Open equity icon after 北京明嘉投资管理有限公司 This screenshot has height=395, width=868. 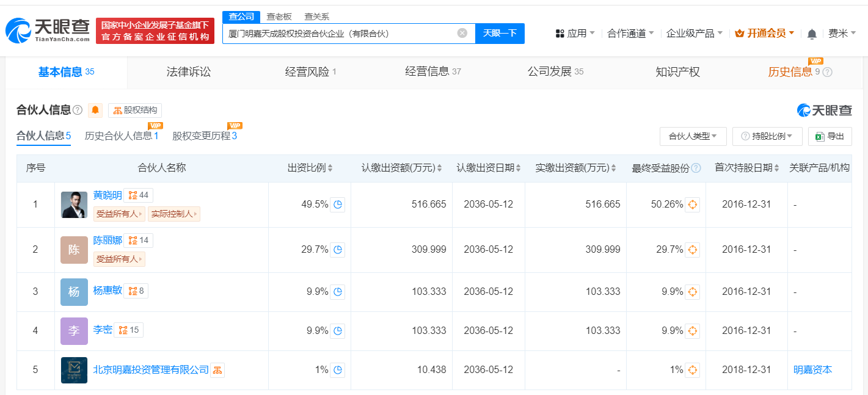tap(217, 369)
